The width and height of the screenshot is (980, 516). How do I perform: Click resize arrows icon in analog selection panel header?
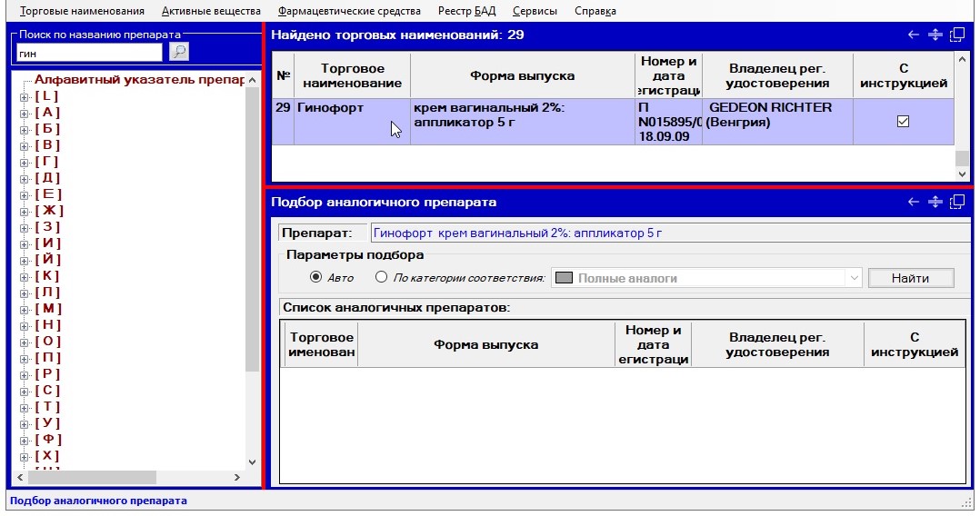click(935, 202)
